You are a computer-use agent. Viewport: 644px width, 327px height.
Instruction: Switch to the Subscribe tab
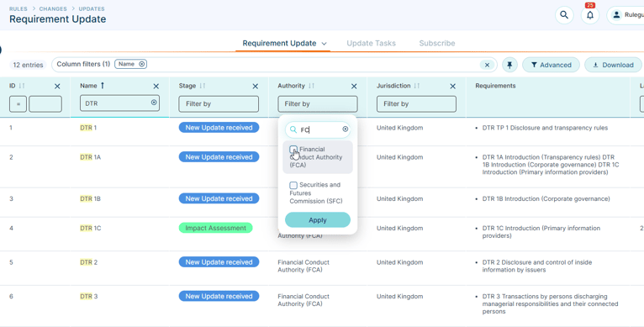[437, 43]
